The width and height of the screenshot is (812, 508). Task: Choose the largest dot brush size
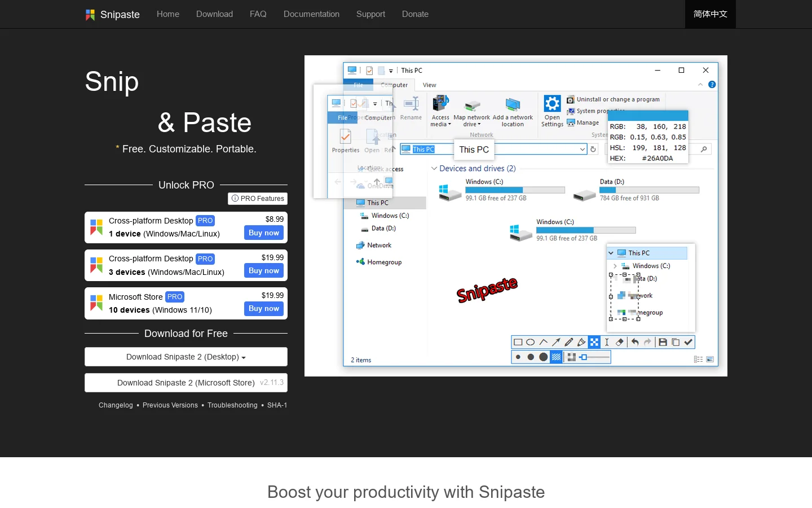point(544,357)
